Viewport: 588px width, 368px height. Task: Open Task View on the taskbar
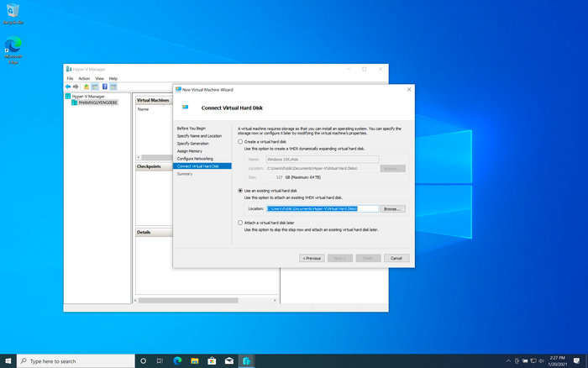160,361
